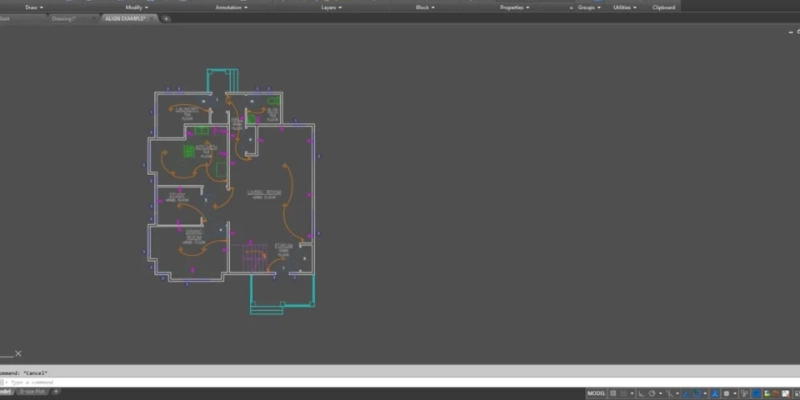800x400 pixels.
Task: Close the command line with X icon
Action: pyautogui.click(x=18, y=354)
